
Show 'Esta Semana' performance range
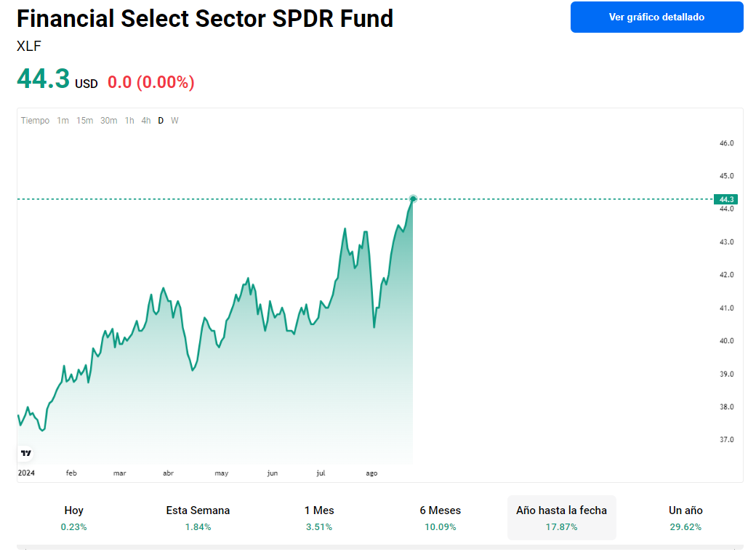(198, 518)
